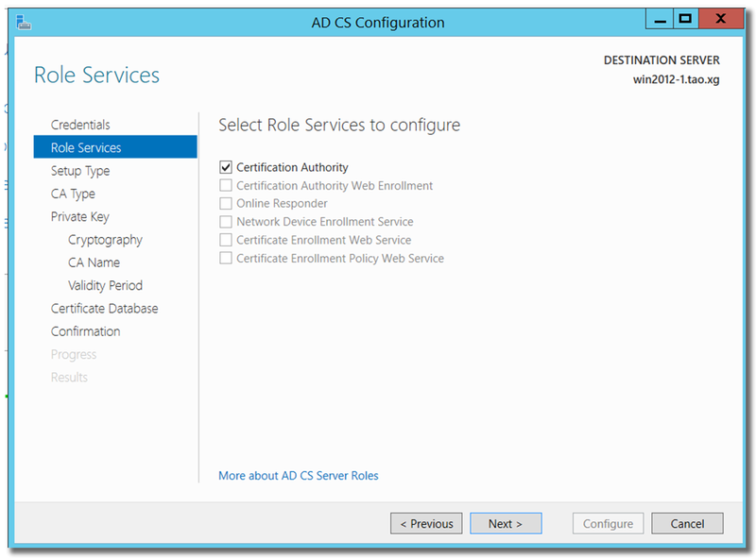Open the CA Name sub-step

coord(94,262)
